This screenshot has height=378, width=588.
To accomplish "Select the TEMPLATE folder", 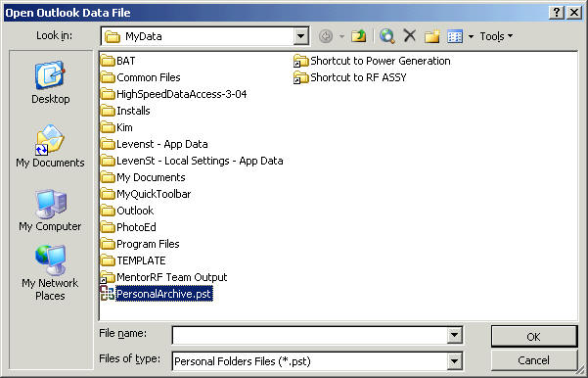I will coord(133,260).
